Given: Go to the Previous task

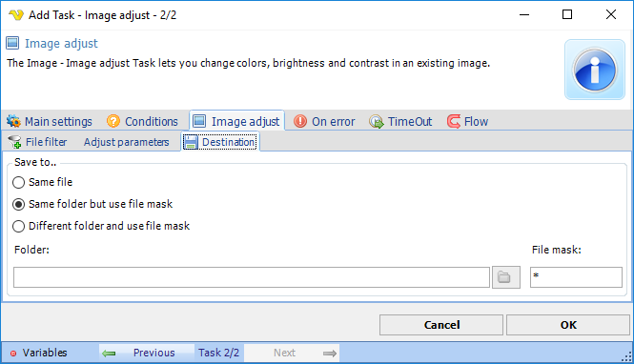Looking at the screenshot, I should [x=147, y=353].
